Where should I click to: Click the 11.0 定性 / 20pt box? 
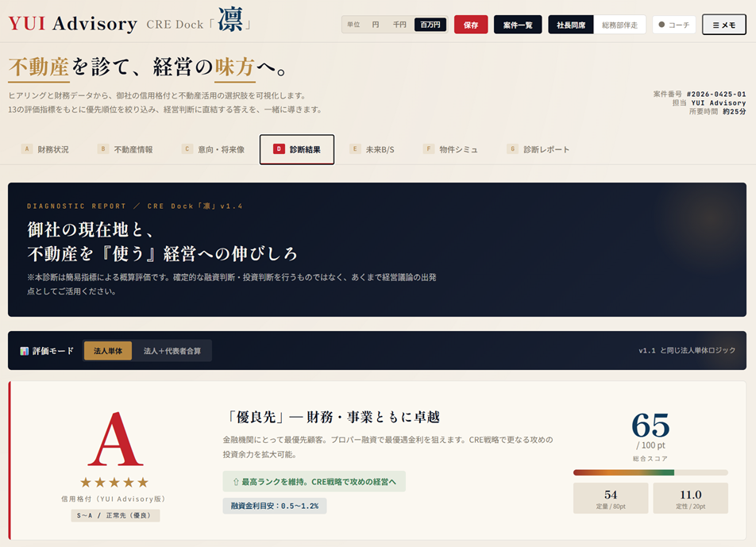(x=690, y=499)
